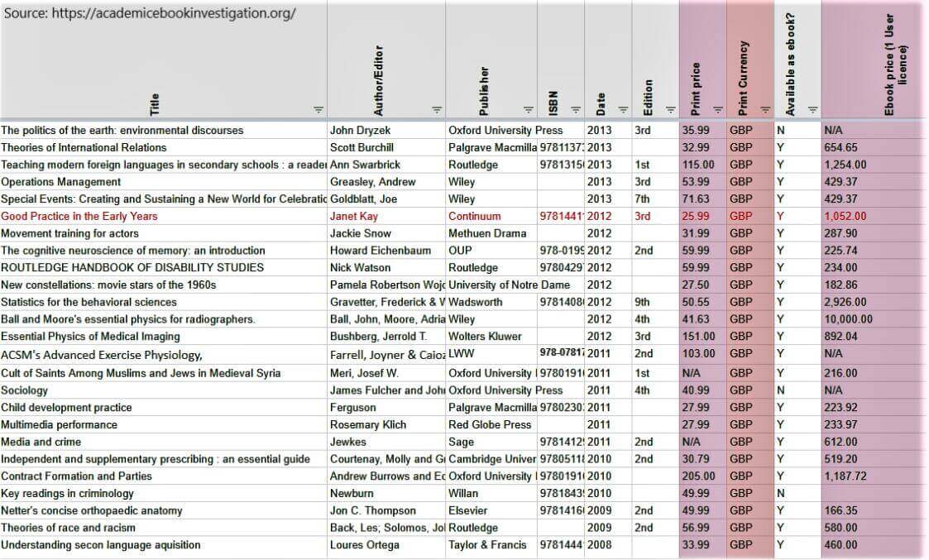929x560 pixels.
Task: Select the author cell 'John Dryzek'
Action: pos(386,131)
